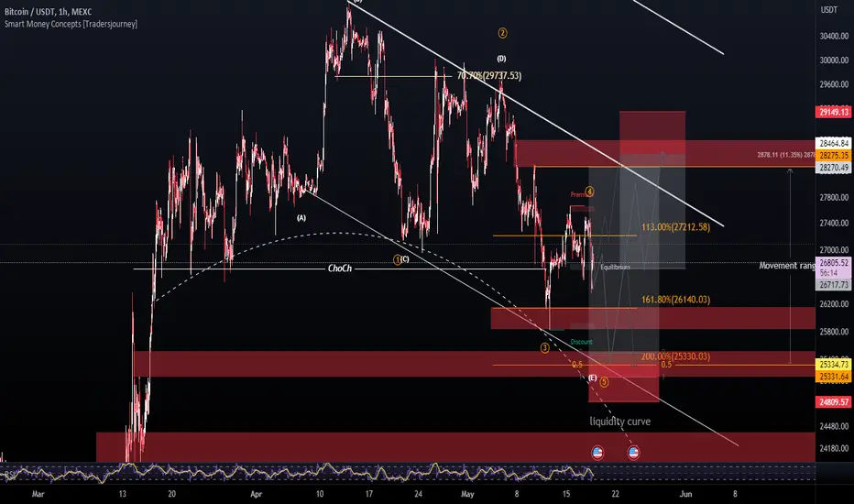Viewport: 854px width, 504px height.
Task: Click the 15 date on time axis
Action: click(x=566, y=494)
